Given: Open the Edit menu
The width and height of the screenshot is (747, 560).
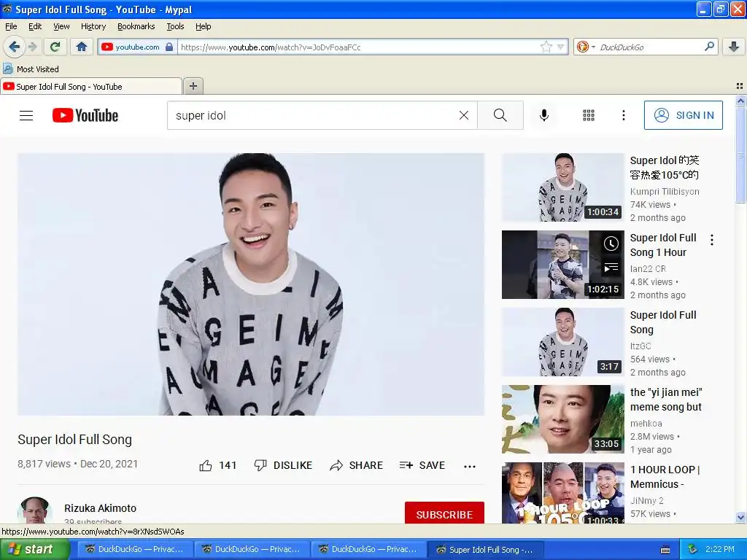Looking at the screenshot, I should pos(35,26).
